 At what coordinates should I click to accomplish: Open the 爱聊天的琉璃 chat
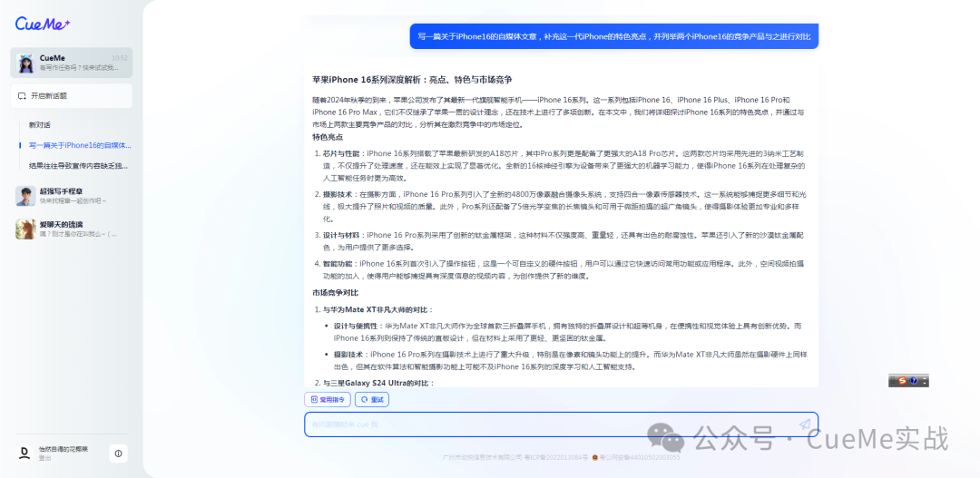click(72, 229)
